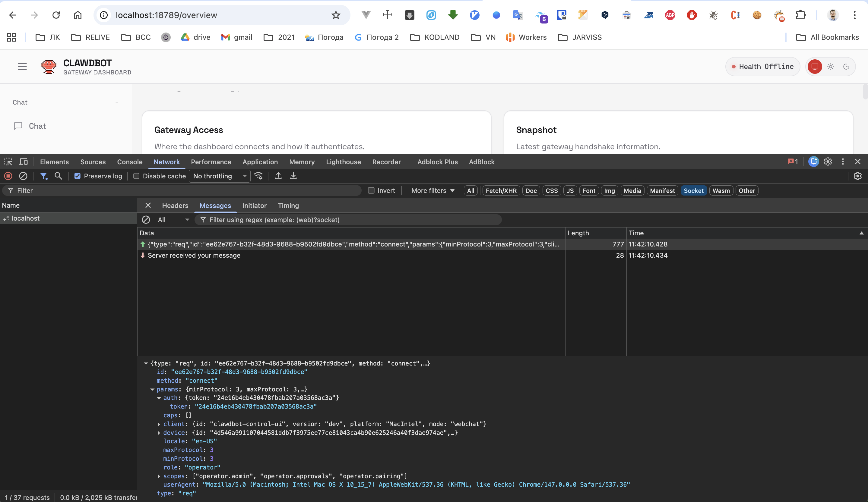Close the request details pane
This screenshot has height=502, width=868.
coord(148,206)
